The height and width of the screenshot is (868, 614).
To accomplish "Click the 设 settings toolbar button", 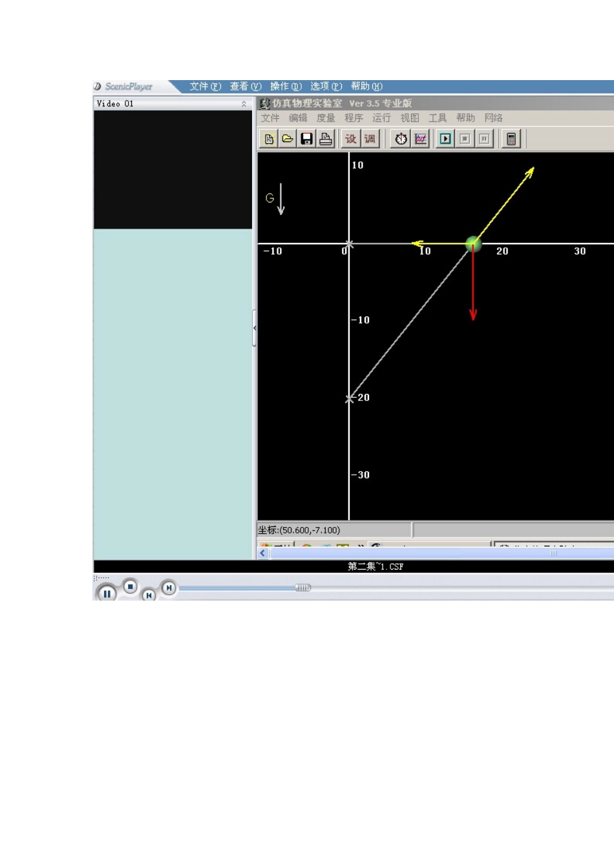I will (x=351, y=139).
